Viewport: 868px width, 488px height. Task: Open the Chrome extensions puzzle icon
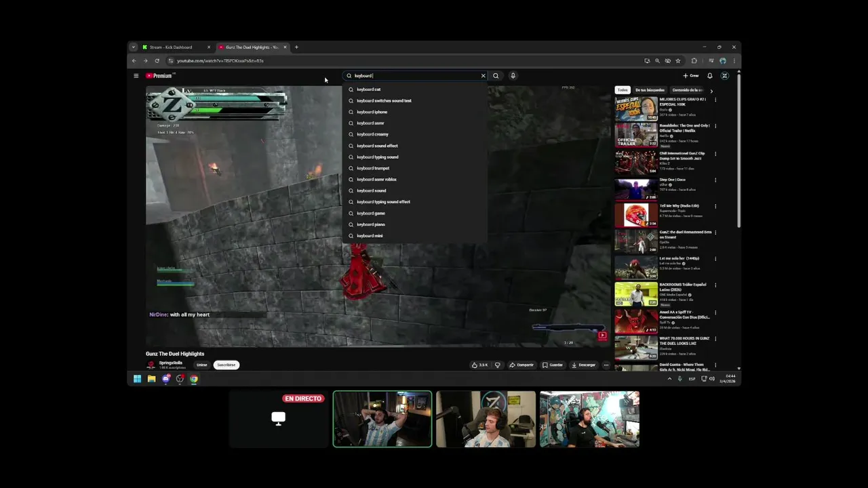(694, 60)
